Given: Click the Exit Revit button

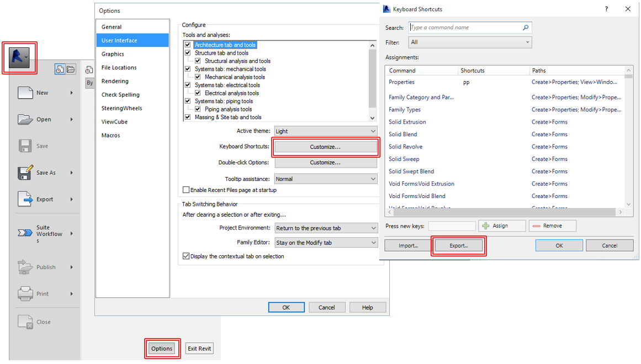Looking at the screenshot, I should coord(199,349).
